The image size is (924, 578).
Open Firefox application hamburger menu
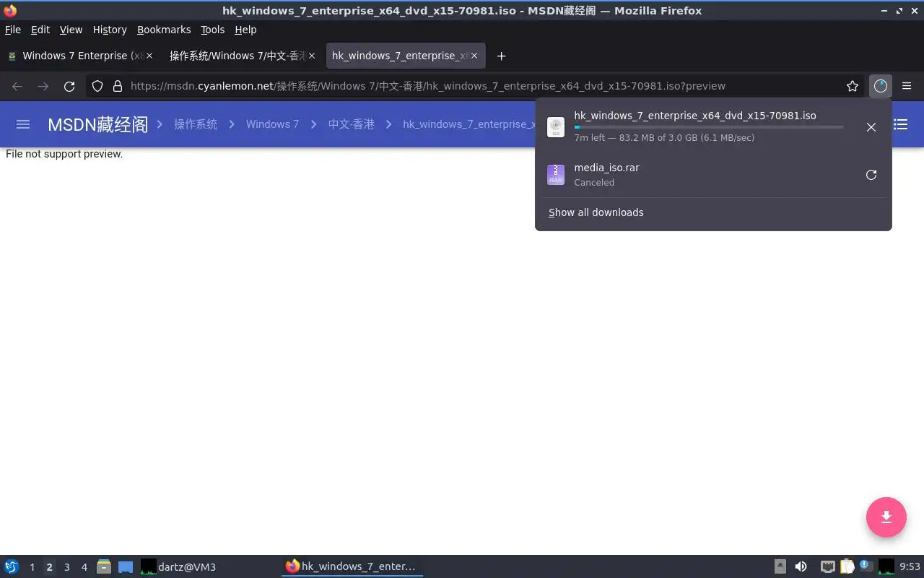(x=907, y=86)
